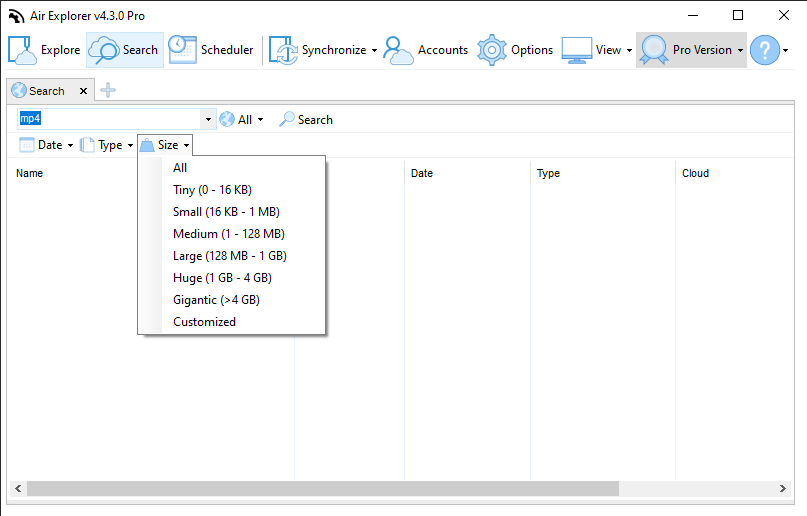Open the Scheduler calendar icon

(x=182, y=50)
